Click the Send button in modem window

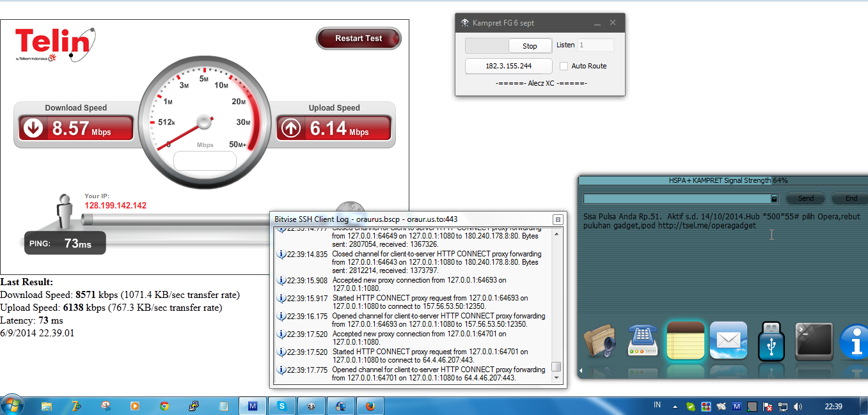click(x=806, y=198)
